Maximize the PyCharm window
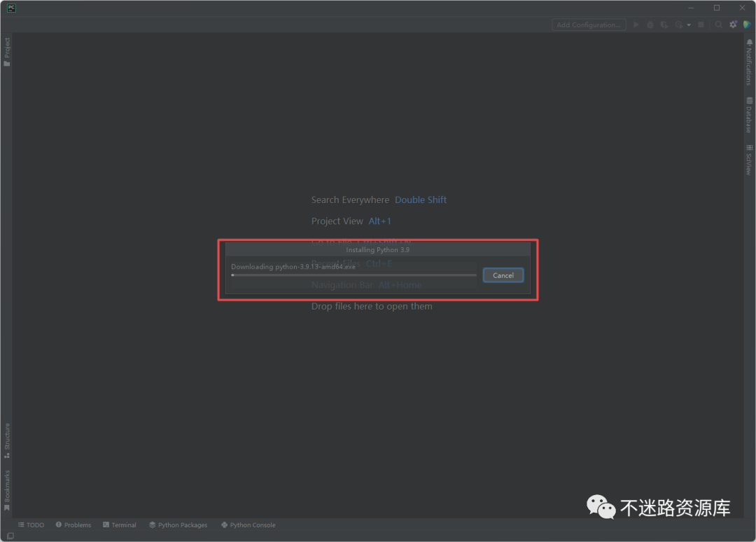The height and width of the screenshot is (542, 756). (x=717, y=8)
